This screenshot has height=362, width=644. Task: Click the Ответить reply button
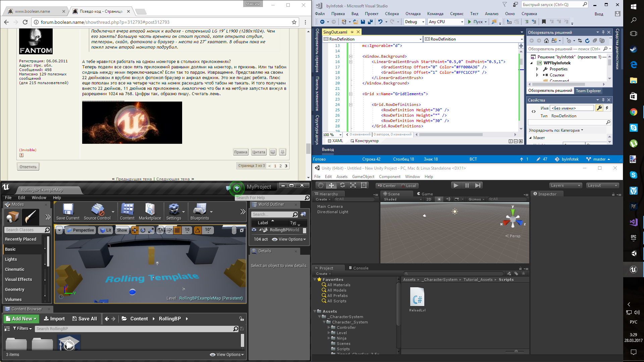(28, 167)
